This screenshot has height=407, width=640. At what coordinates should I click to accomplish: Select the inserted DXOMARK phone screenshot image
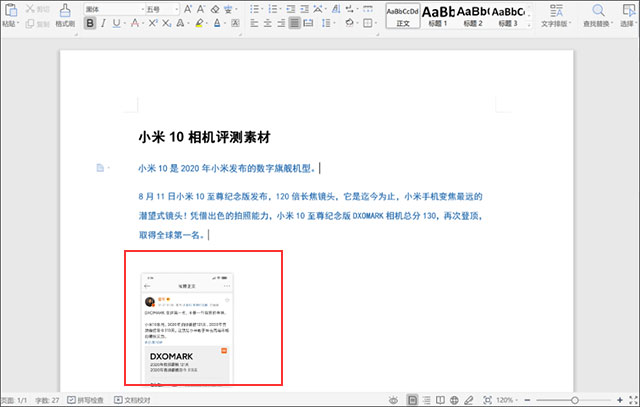(187, 329)
